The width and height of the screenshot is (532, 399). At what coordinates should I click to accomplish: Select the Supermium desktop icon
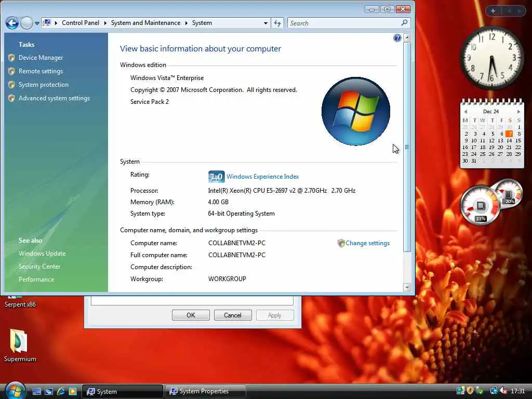pos(20,345)
